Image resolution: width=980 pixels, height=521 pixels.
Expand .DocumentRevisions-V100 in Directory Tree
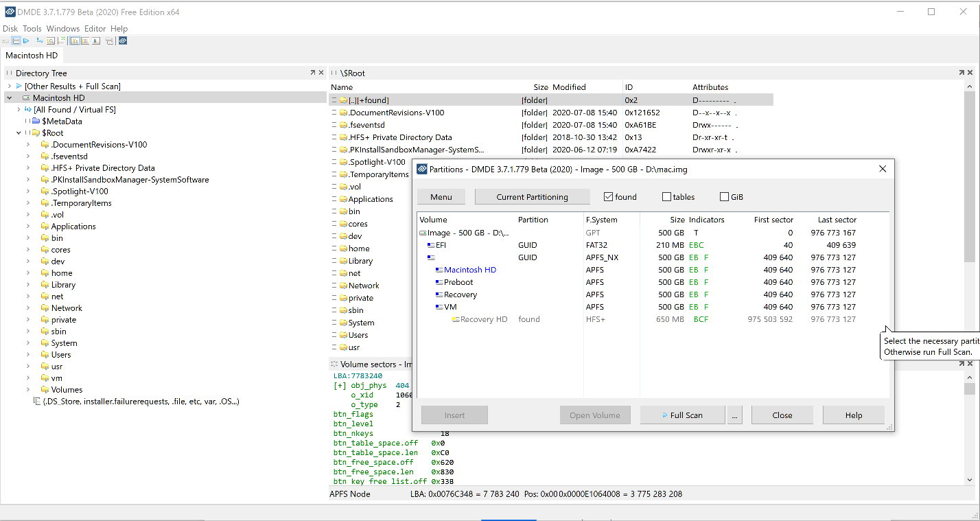tap(28, 145)
